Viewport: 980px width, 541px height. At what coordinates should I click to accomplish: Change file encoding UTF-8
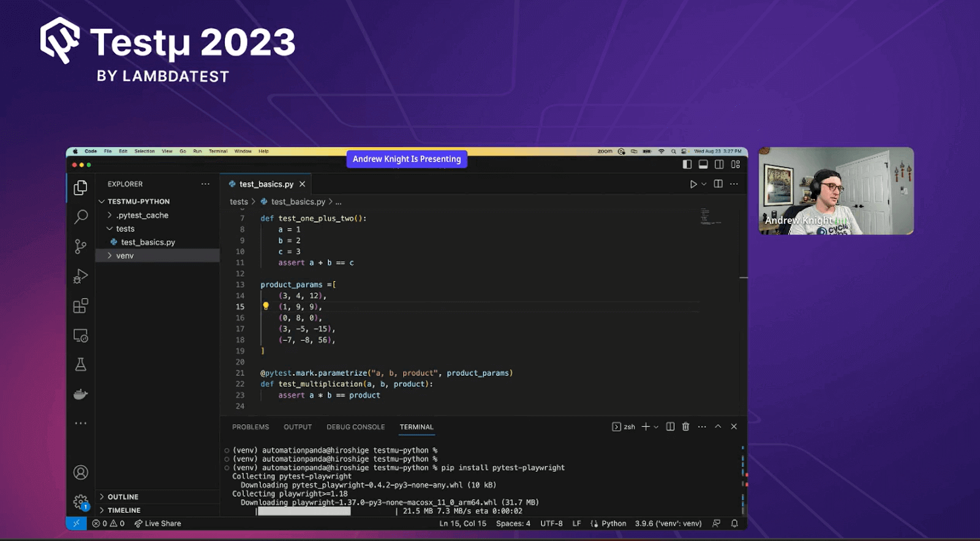(551, 523)
